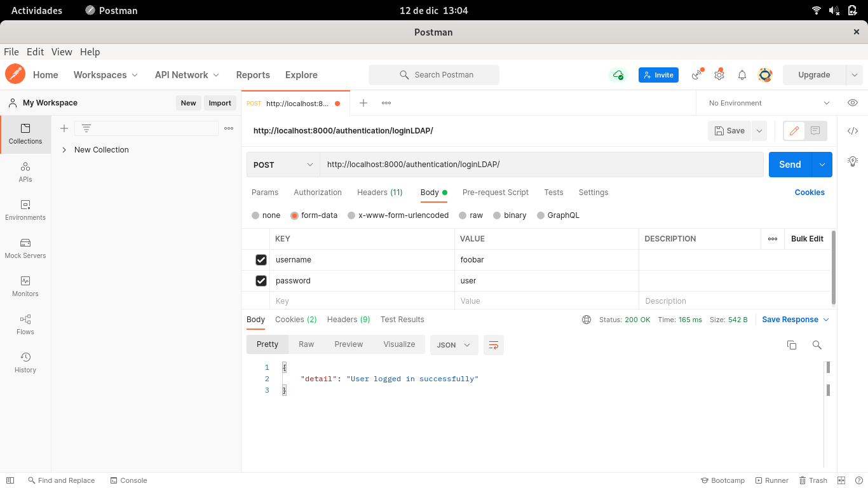Click the cloud sync status icon
868x488 pixels.
pos(618,75)
